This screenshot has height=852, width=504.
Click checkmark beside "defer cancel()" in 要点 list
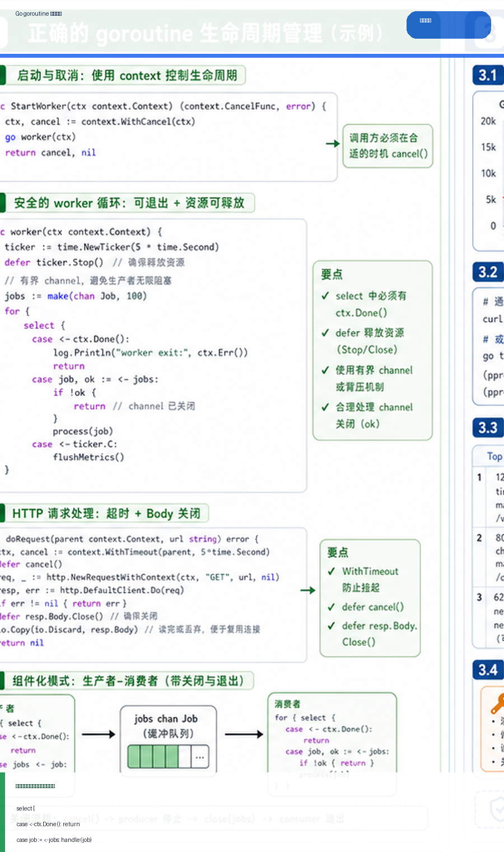[332, 607]
